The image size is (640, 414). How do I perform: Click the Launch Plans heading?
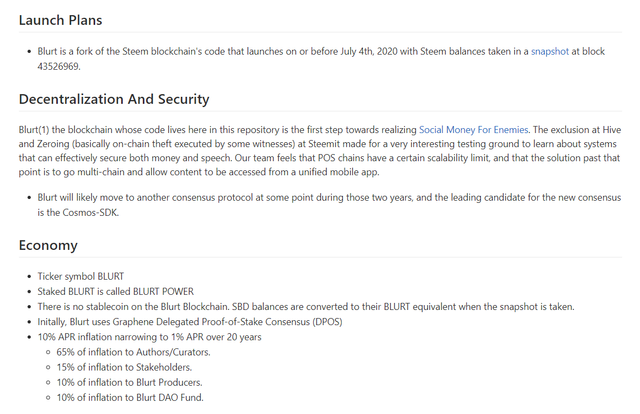click(x=60, y=20)
